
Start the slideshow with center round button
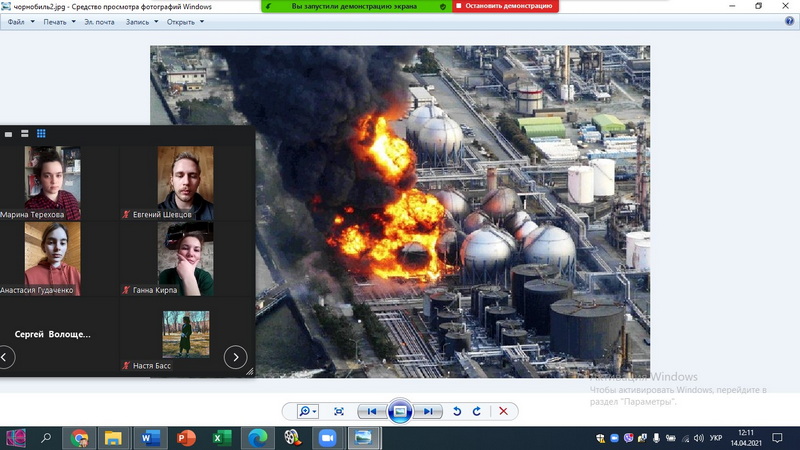pyautogui.click(x=400, y=411)
